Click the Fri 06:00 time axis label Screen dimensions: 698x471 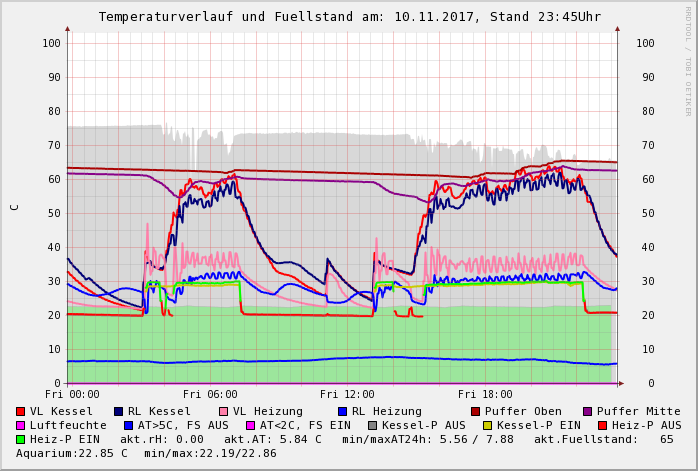[x=210, y=394]
